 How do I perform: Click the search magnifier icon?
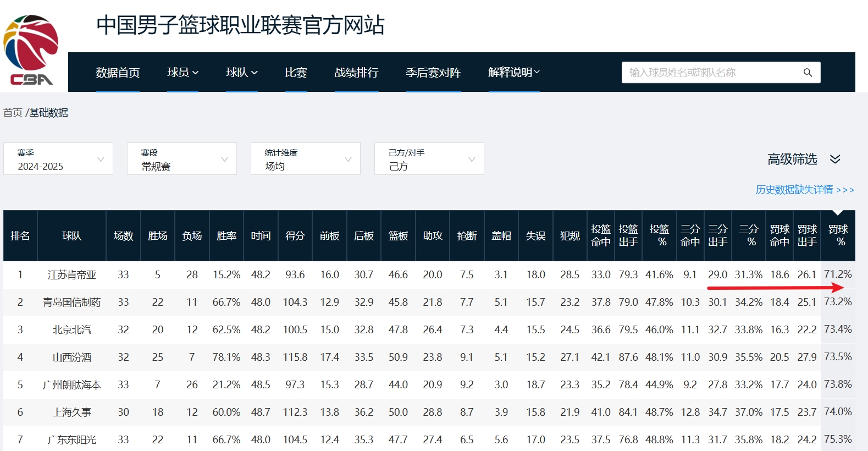click(x=808, y=73)
